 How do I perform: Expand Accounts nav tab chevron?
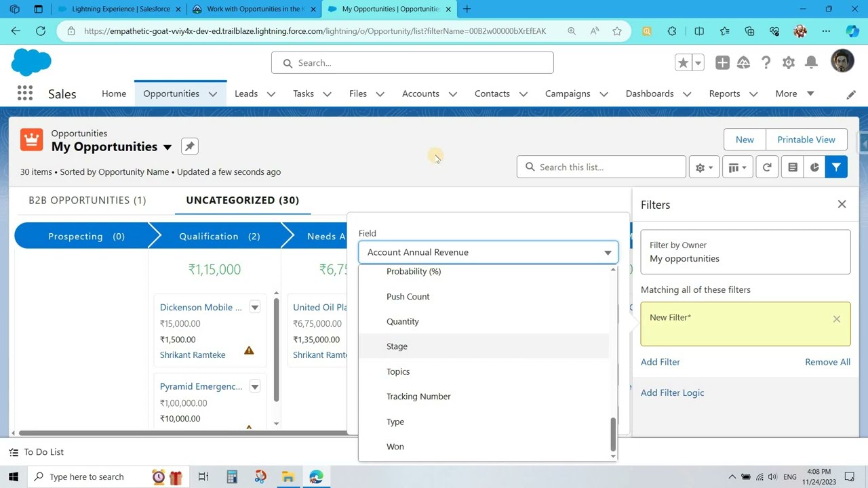(x=453, y=94)
